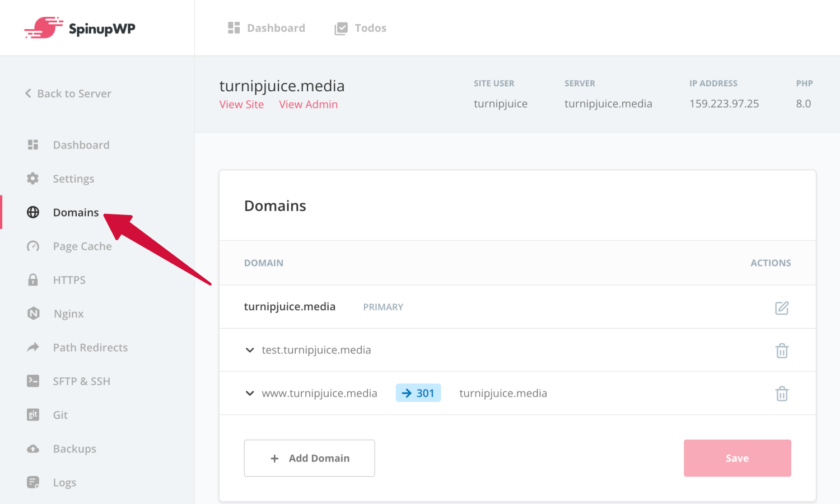Viewport: 840px width, 504px height.
Task: Delete the www.turnipjuice.media domain
Action: pyautogui.click(x=782, y=394)
